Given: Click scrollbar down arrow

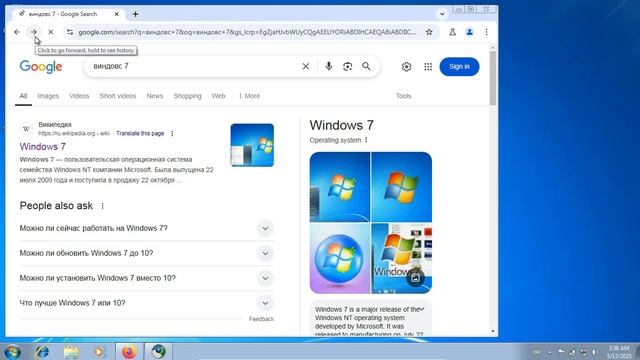Looking at the screenshot, I should click(493, 331).
